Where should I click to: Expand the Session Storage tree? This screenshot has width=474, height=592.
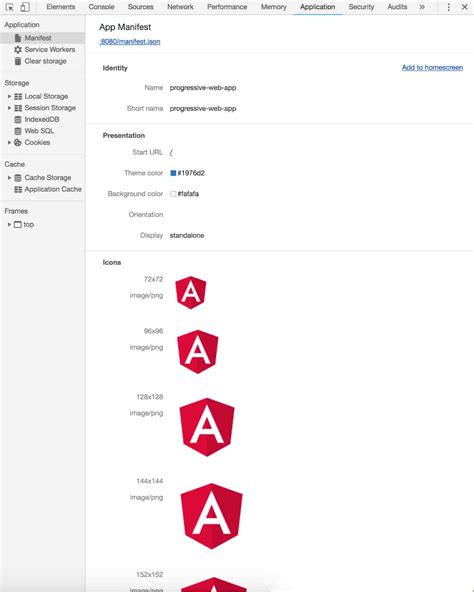coord(9,108)
